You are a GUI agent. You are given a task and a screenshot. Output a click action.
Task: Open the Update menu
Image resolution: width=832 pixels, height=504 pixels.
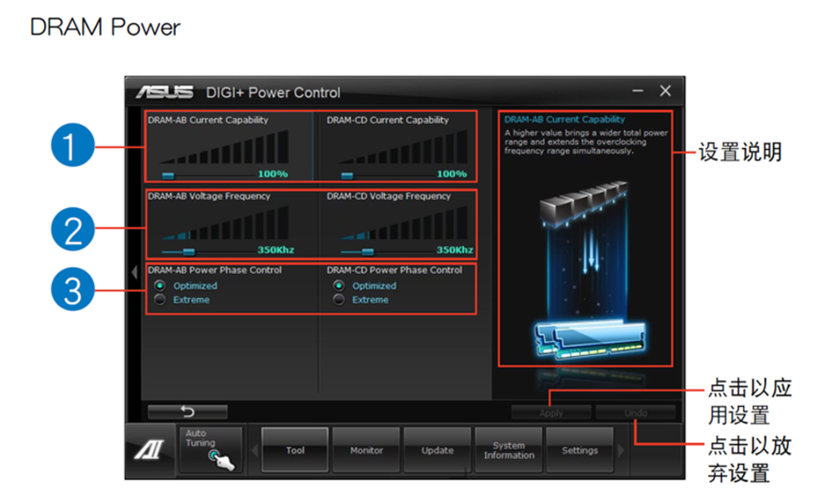pos(438,450)
